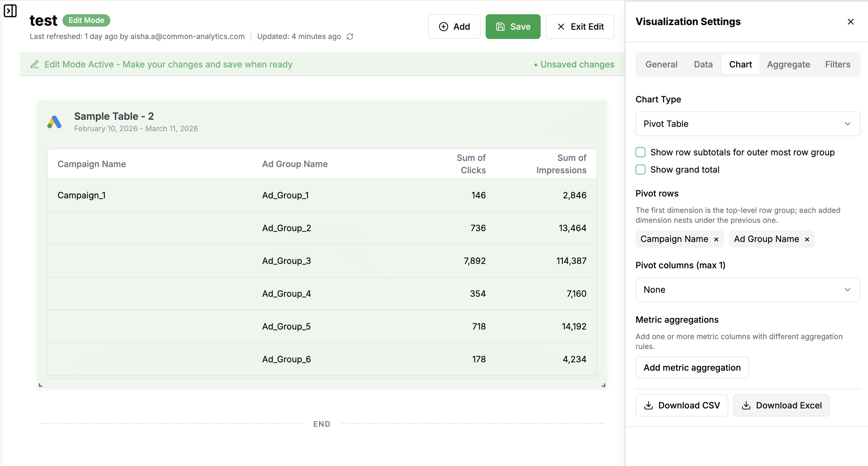Click bottom-right resize handle of table widget

(603, 385)
